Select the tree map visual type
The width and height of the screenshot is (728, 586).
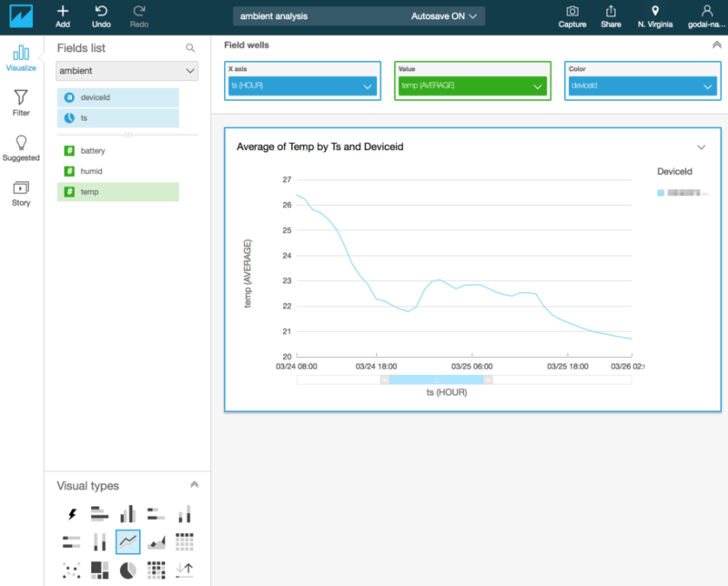click(99, 570)
